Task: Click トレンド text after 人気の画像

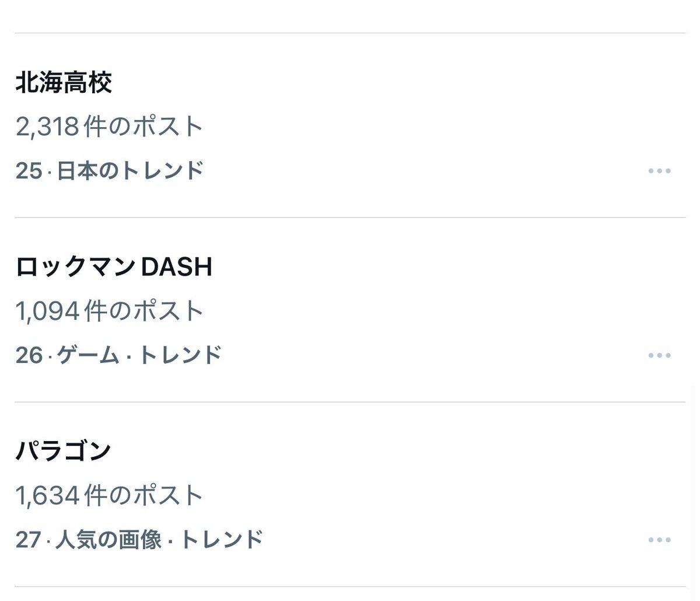Action: [222, 540]
